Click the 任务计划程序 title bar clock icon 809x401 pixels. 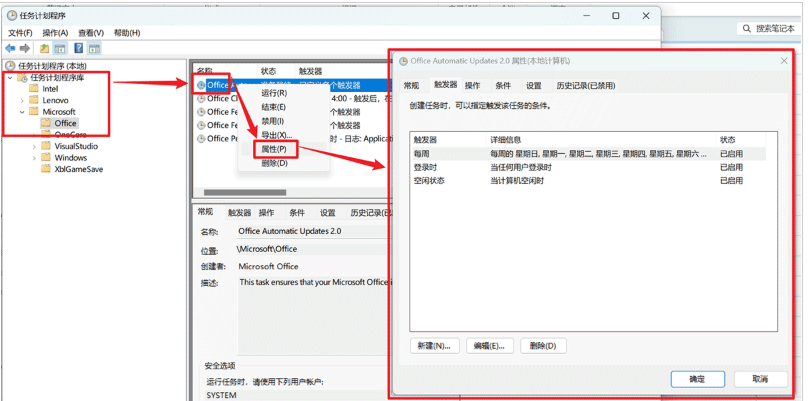click(12, 16)
